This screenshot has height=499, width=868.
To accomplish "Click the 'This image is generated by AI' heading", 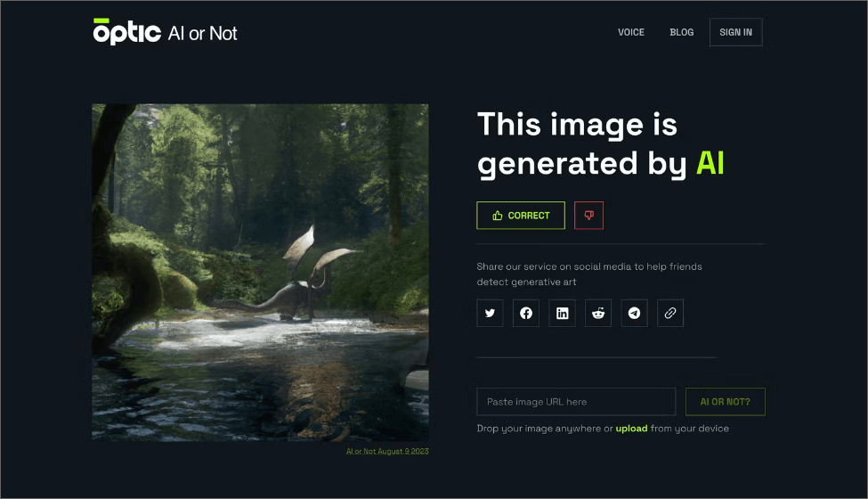I will pyautogui.click(x=601, y=144).
